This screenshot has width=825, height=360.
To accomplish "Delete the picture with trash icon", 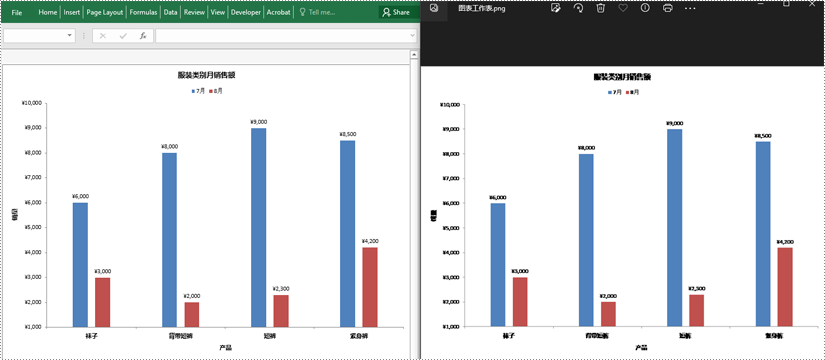I will click(600, 8).
